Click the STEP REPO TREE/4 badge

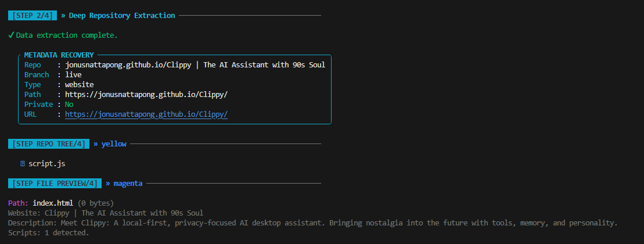coord(49,143)
